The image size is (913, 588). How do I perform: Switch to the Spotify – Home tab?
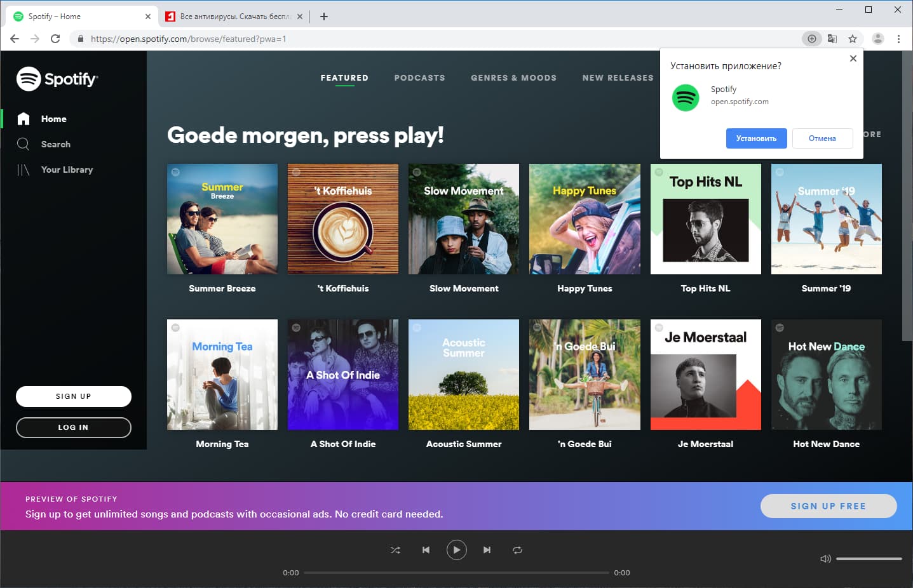pyautogui.click(x=83, y=17)
